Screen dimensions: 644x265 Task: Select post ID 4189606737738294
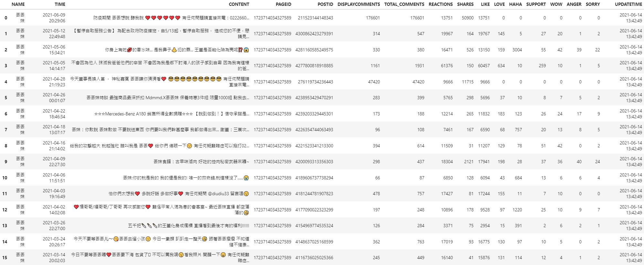coord(314,178)
